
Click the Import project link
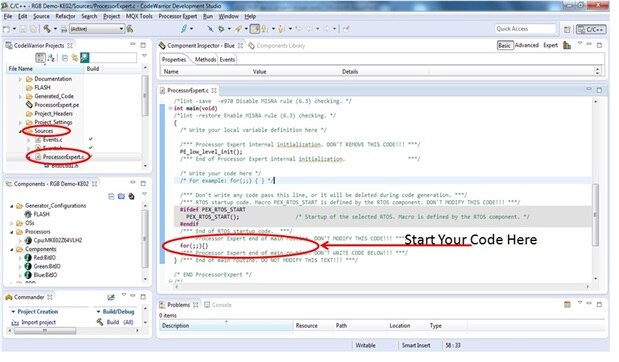[34, 323]
